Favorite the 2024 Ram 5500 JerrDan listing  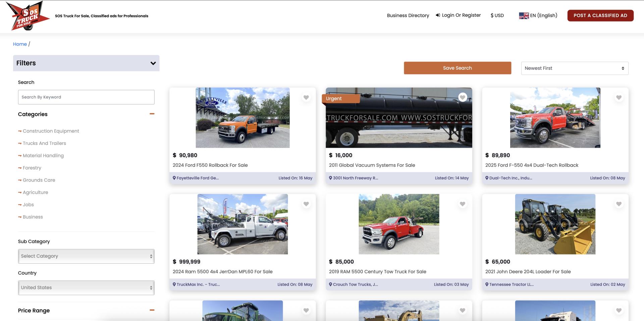(306, 204)
